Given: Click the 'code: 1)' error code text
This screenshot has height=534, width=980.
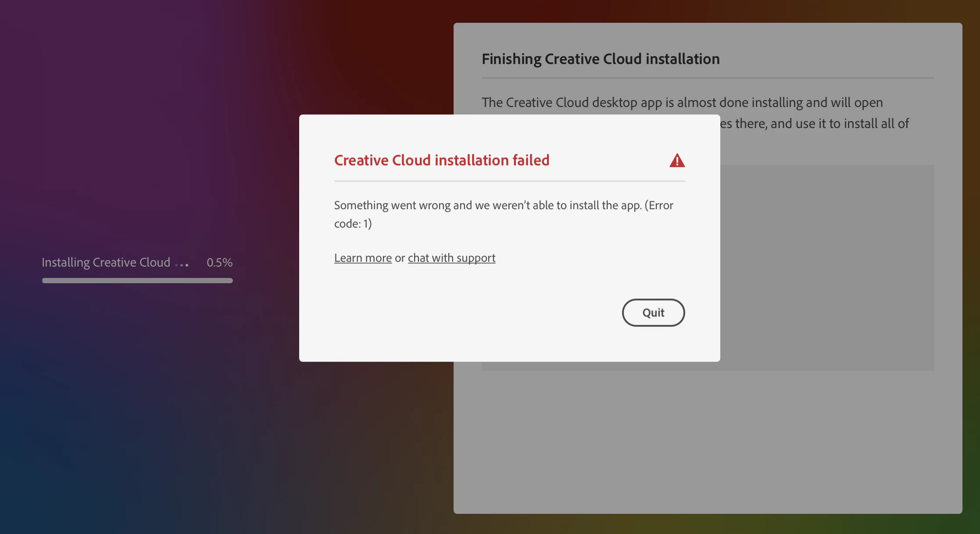Looking at the screenshot, I should point(353,224).
